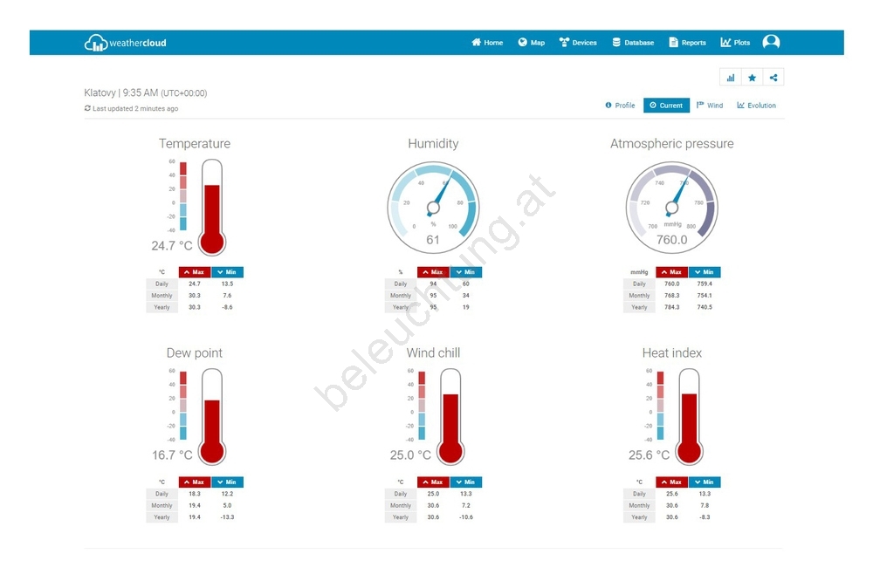Screen dimensions: 873x588
Task: Click the refresh icon beside Last updated
Action: point(87,109)
